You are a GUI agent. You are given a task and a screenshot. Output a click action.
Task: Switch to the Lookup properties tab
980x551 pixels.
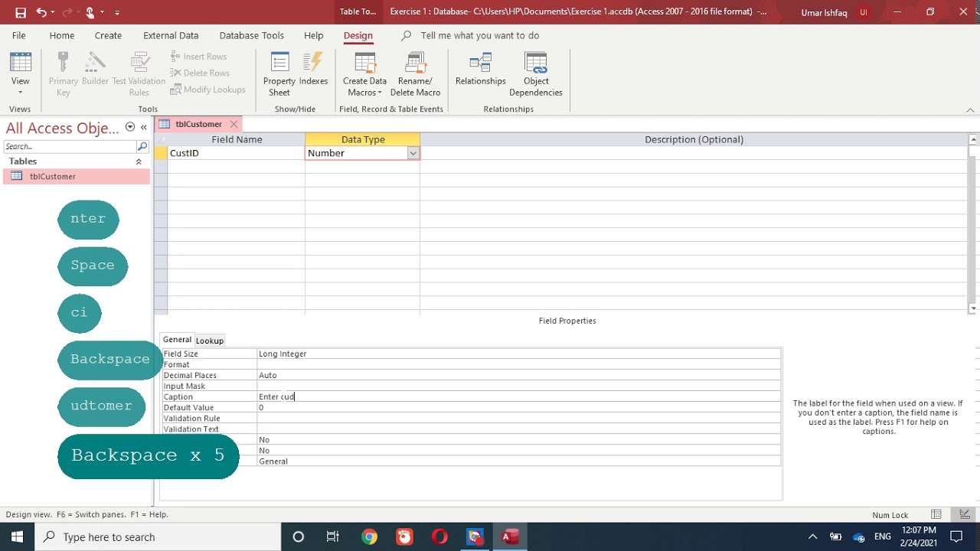click(209, 341)
